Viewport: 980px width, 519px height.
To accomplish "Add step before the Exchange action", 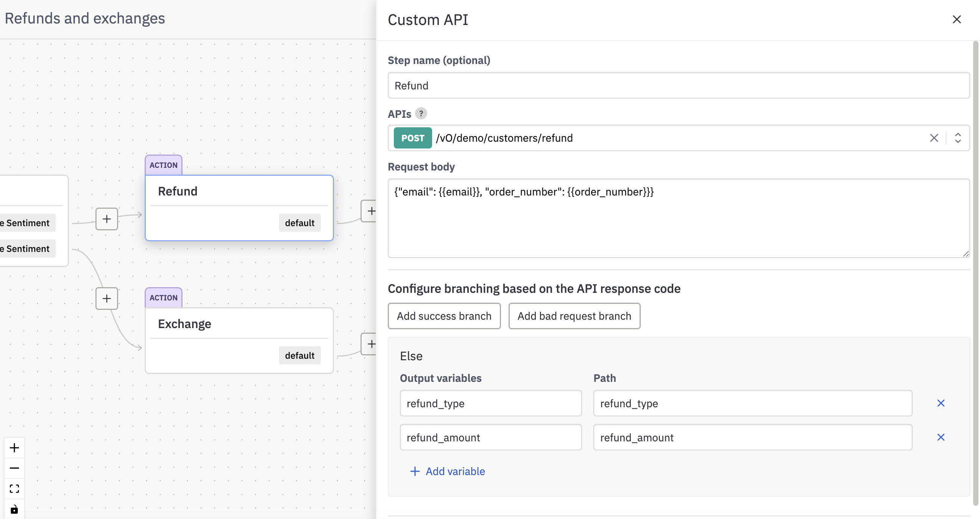I will pyautogui.click(x=106, y=298).
